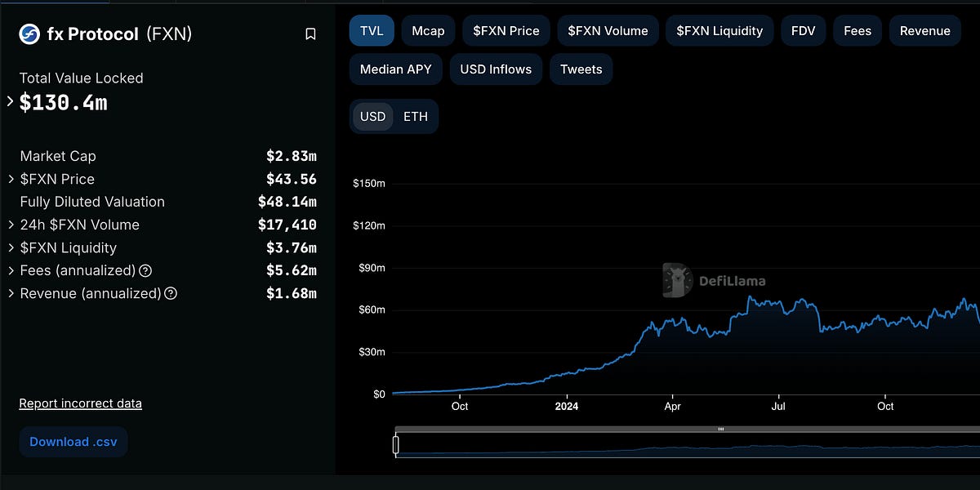Select USD chart denomination

372,116
